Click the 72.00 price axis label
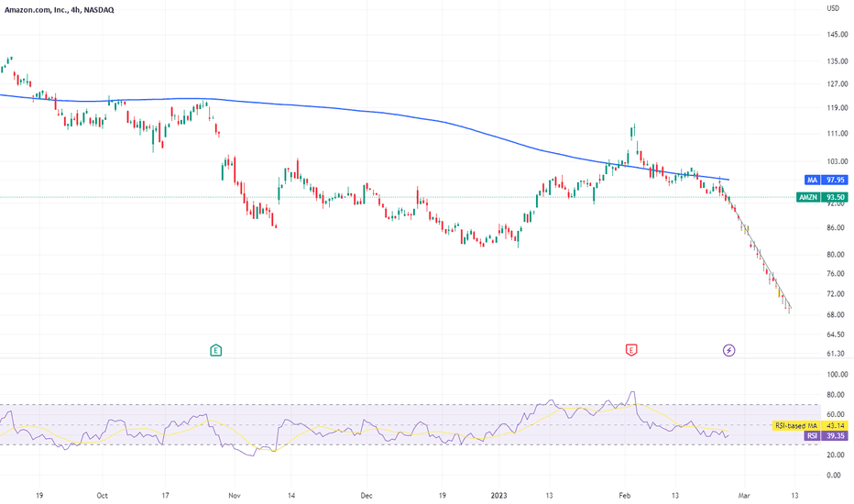The height and width of the screenshot is (504, 854). tap(836, 293)
